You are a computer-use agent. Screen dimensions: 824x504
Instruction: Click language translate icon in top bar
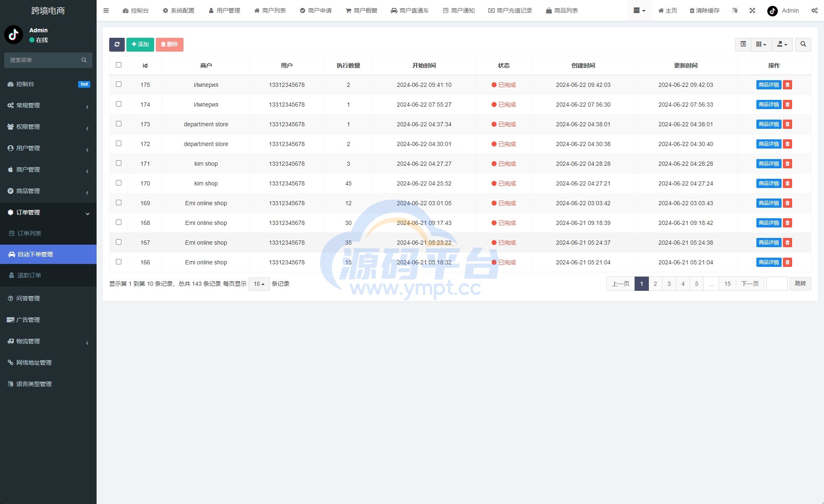pos(735,10)
